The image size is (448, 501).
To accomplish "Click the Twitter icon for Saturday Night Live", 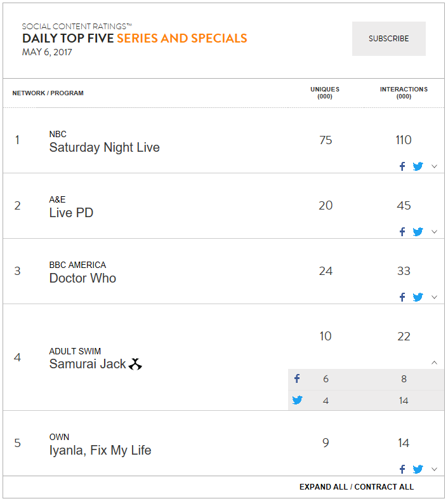I will [418, 166].
